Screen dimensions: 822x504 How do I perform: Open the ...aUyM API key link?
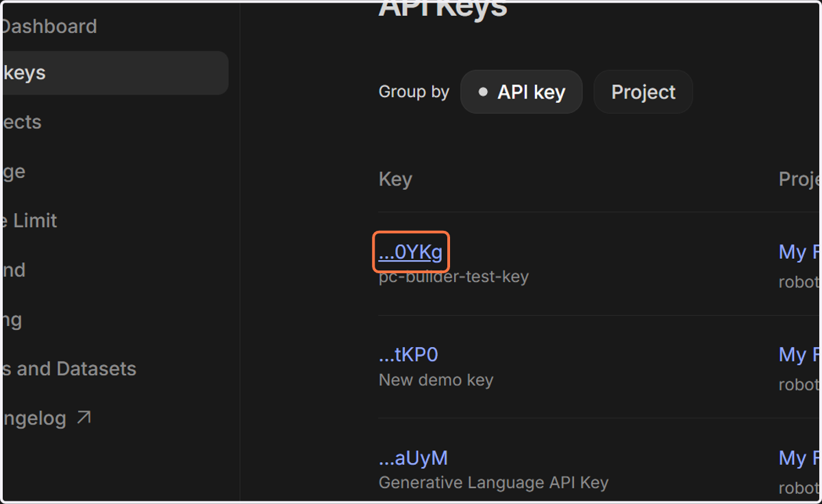413,457
